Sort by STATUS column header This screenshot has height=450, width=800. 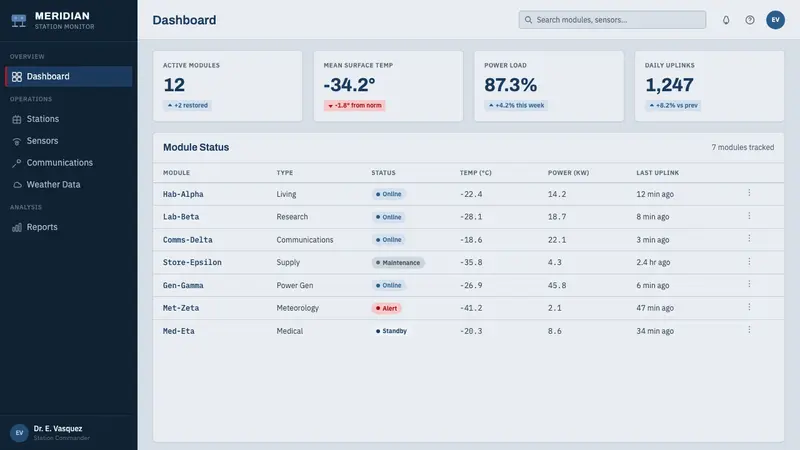pyautogui.click(x=383, y=173)
